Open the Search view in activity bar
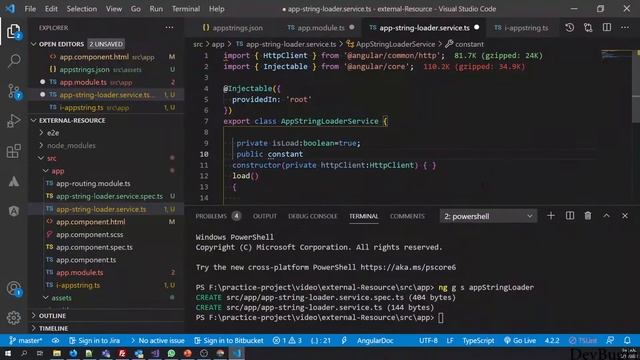The width and height of the screenshot is (640, 360). click(14, 61)
